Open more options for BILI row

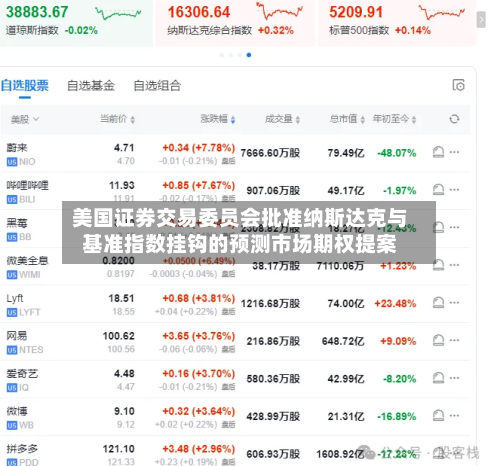[x=454, y=190]
